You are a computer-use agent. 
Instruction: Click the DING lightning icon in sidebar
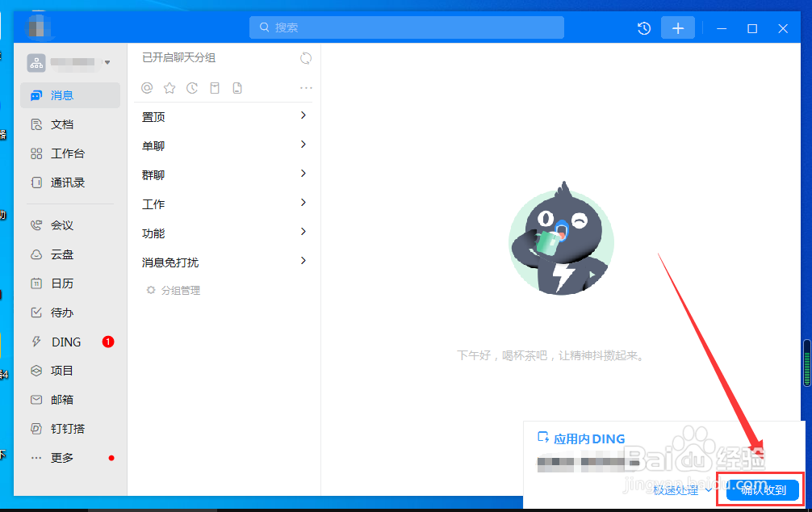pyautogui.click(x=36, y=342)
